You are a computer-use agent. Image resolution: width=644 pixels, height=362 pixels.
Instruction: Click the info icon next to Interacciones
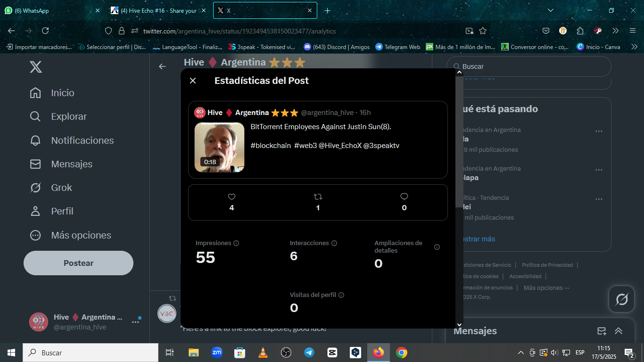click(x=334, y=243)
